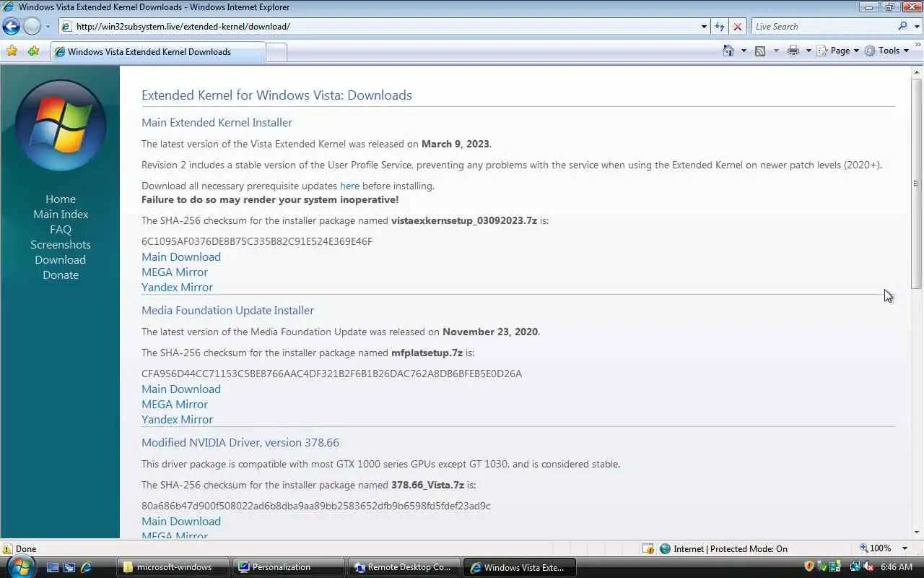Screen dimensions: 924x578
Task: Open the recent pages dropdown beside Forward
Action: tap(48, 27)
